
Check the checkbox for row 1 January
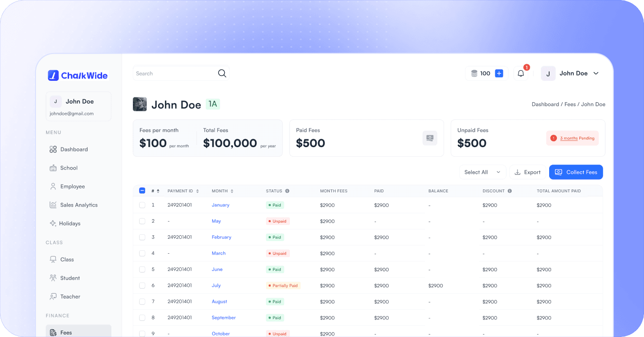(x=142, y=205)
